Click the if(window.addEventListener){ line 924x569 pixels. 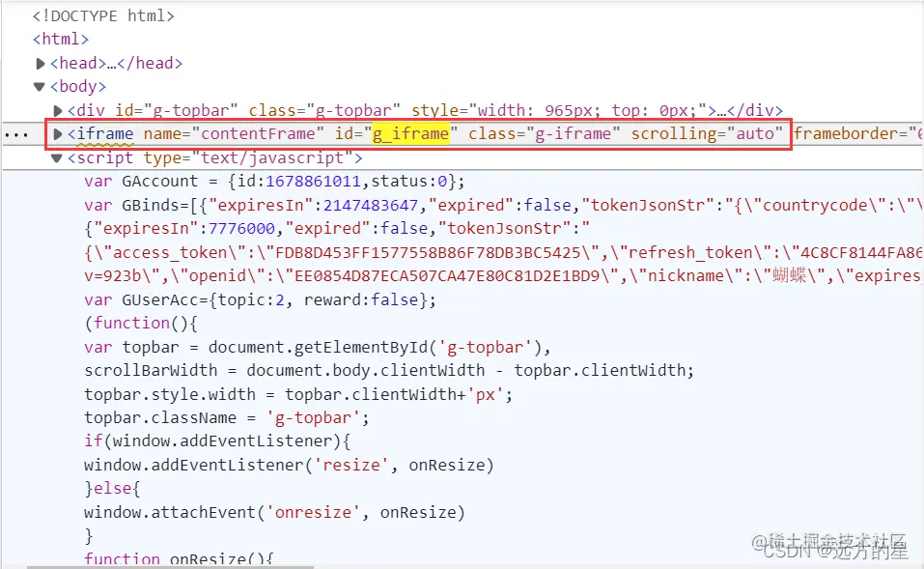tap(217, 441)
